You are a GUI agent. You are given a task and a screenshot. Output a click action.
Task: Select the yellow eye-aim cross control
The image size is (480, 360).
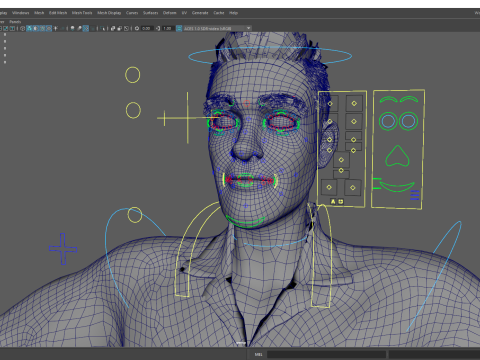point(188,118)
